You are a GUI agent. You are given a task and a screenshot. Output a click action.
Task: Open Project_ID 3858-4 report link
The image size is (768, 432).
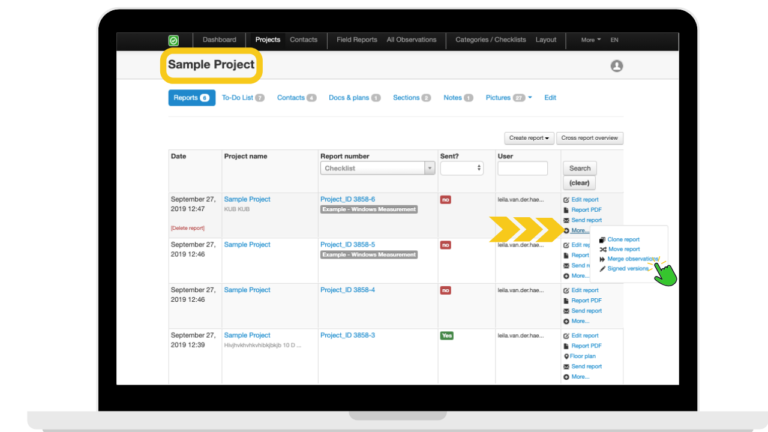point(347,290)
